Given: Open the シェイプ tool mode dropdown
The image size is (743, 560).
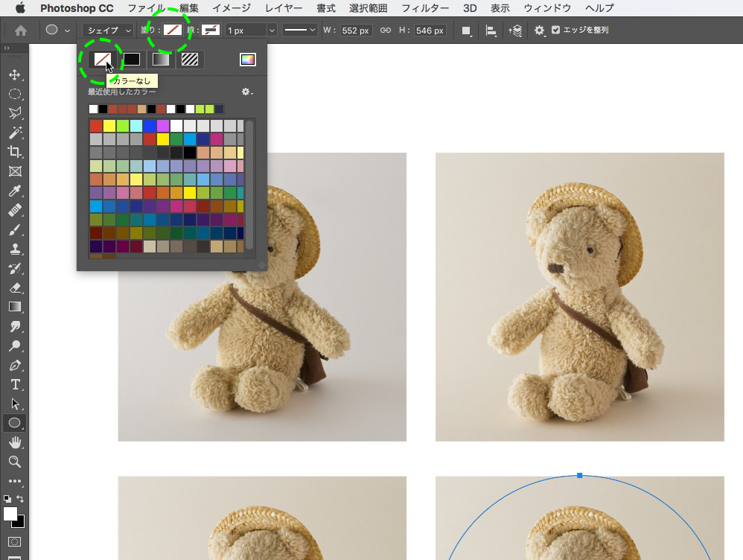Looking at the screenshot, I should (x=107, y=31).
